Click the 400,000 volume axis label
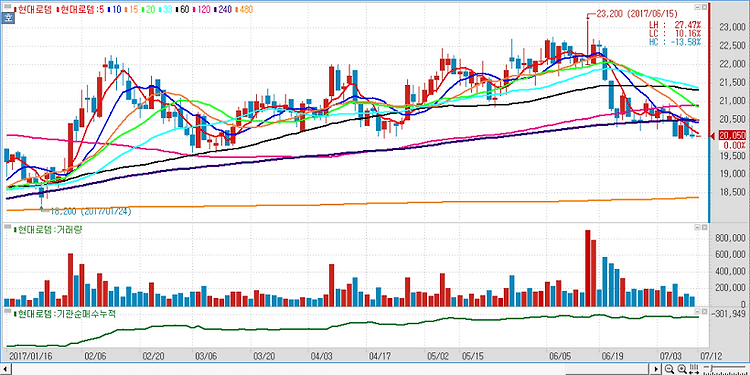Image resolution: width=750 pixels, height=375 pixels. 730,271
